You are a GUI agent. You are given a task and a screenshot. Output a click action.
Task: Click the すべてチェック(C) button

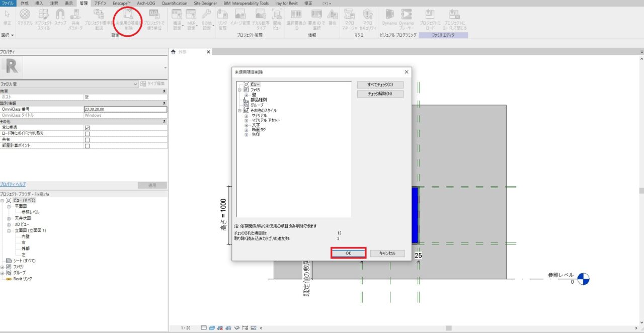380,85
